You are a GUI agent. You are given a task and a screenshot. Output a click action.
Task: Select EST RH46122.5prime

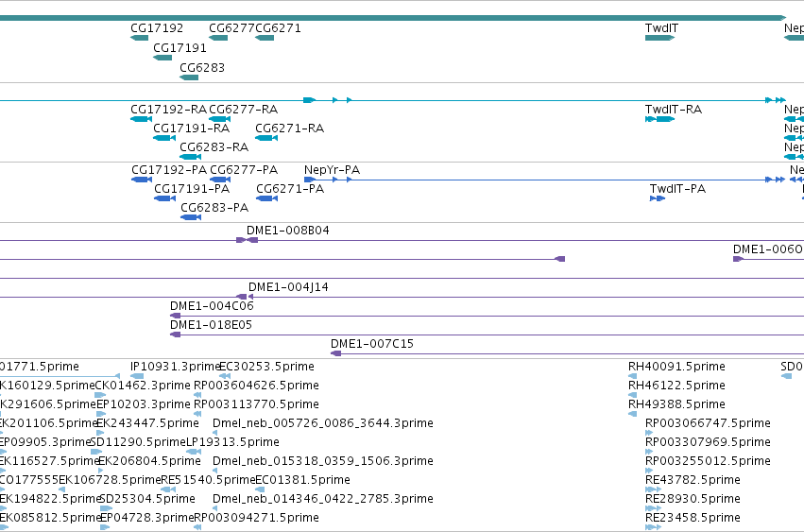click(x=676, y=386)
